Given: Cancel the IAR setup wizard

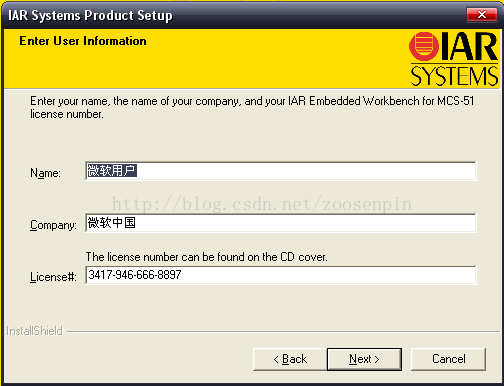Looking at the screenshot, I should tap(448, 359).
